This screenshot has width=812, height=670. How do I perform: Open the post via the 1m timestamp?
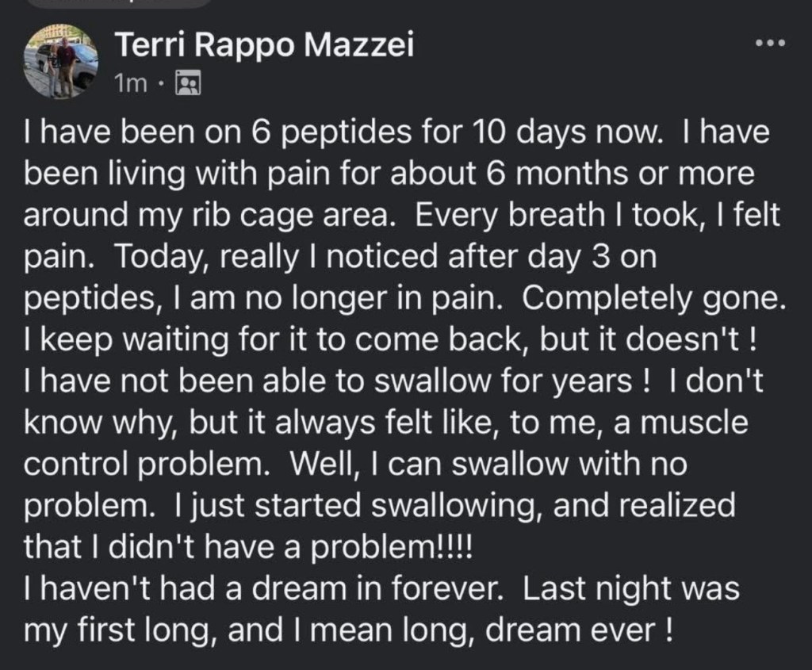coord(131,82)
